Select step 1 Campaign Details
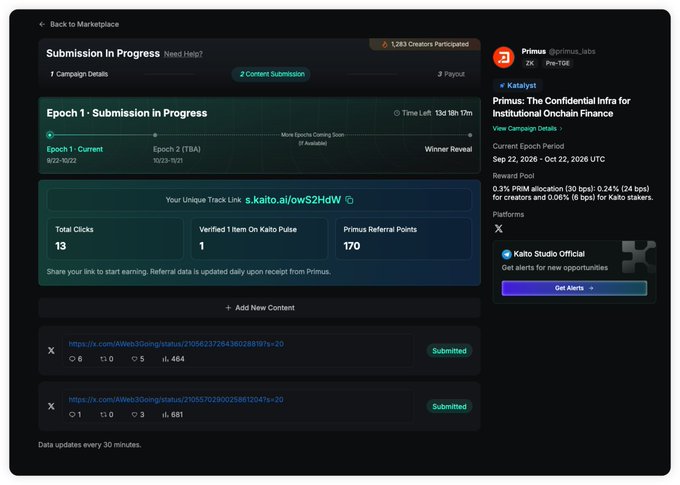Image resolution: width=680 pixels, height=485 pixels. pos(79,74)
